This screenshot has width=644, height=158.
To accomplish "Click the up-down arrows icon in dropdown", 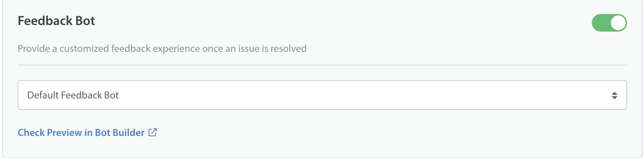I will pyautogui.click(x=614, y=96).
